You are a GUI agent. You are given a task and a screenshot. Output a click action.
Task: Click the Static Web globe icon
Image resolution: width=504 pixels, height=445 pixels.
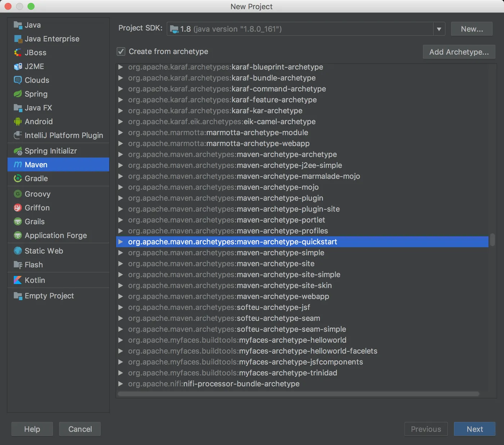(x=18, y=251)
